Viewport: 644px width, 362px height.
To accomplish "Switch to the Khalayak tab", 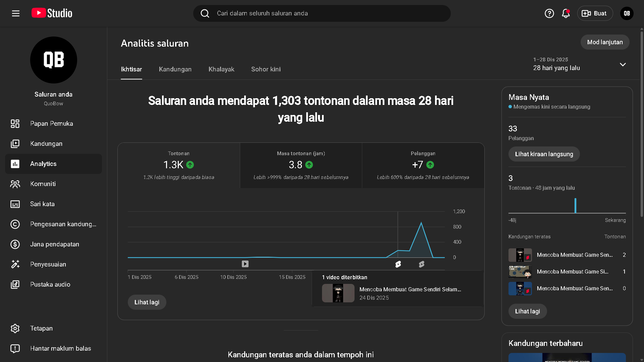I will [221, 69].
